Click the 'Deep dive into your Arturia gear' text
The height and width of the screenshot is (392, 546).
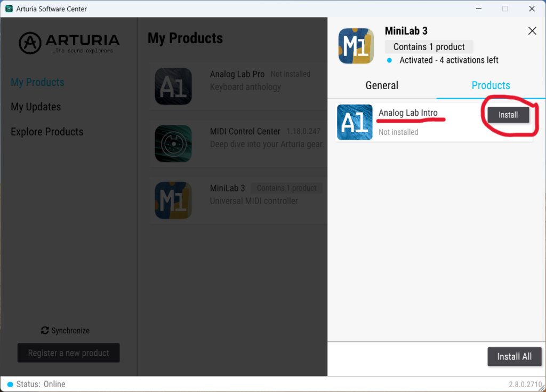pos(267,144)
